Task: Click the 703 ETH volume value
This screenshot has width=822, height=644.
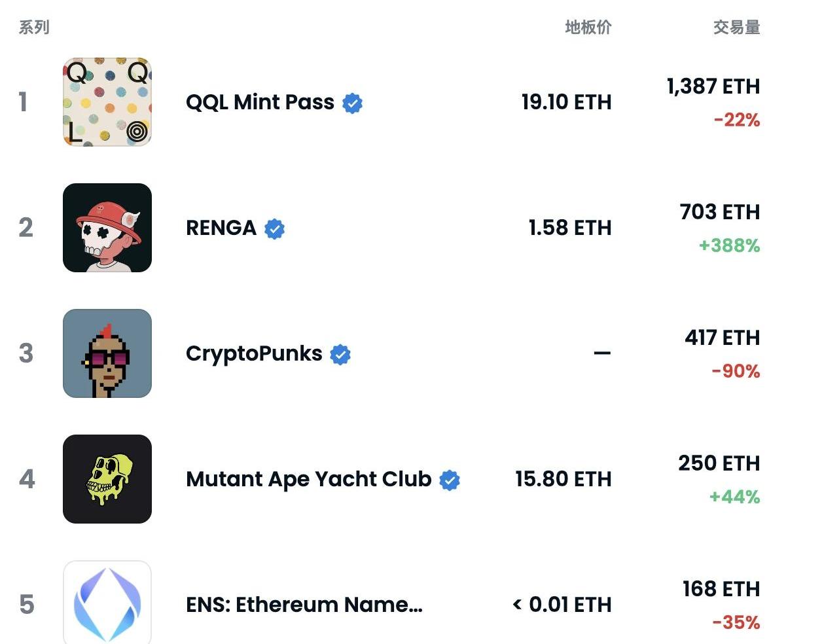Action: [x=720, y=212]
